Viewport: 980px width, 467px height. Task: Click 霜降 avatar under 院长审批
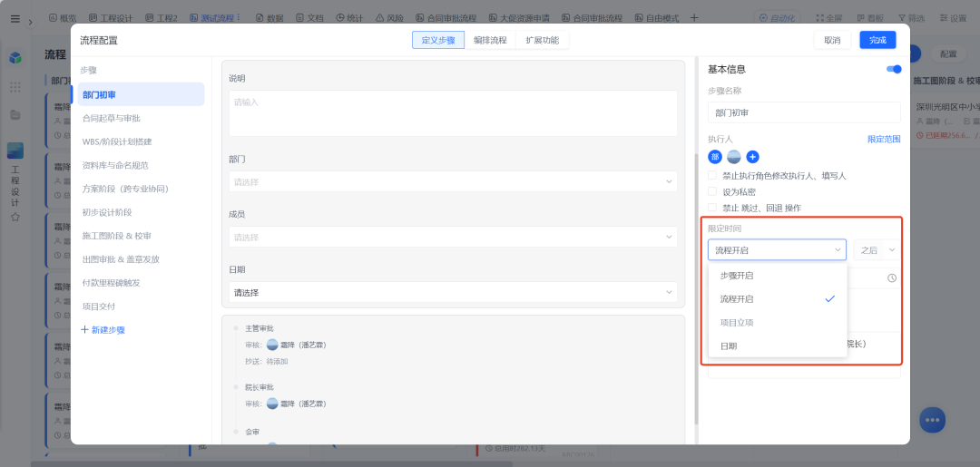coord(272,404)
